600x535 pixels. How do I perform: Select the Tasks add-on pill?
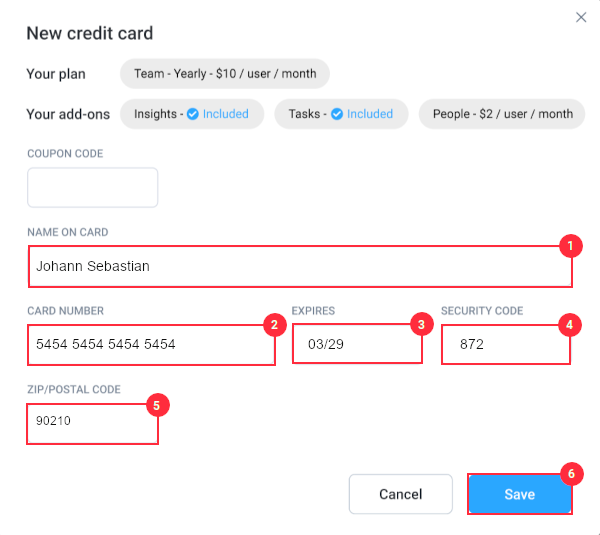click(x=341, y=114)
